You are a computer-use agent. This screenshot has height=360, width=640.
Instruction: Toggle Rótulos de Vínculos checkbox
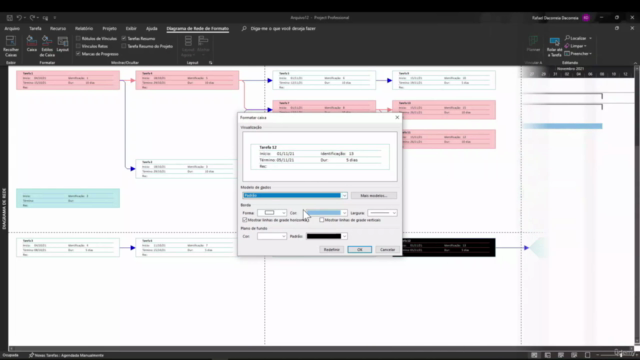coord(78,38)
